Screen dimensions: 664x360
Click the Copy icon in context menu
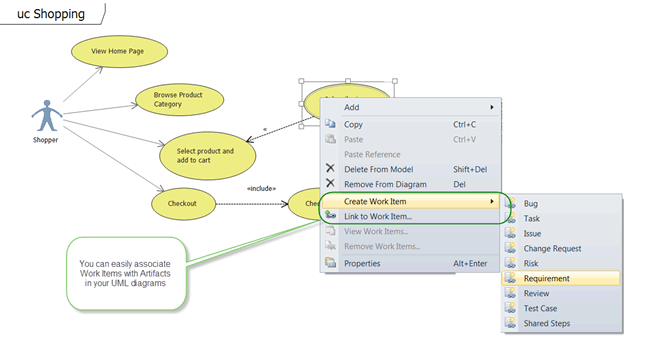coord(330,124)
